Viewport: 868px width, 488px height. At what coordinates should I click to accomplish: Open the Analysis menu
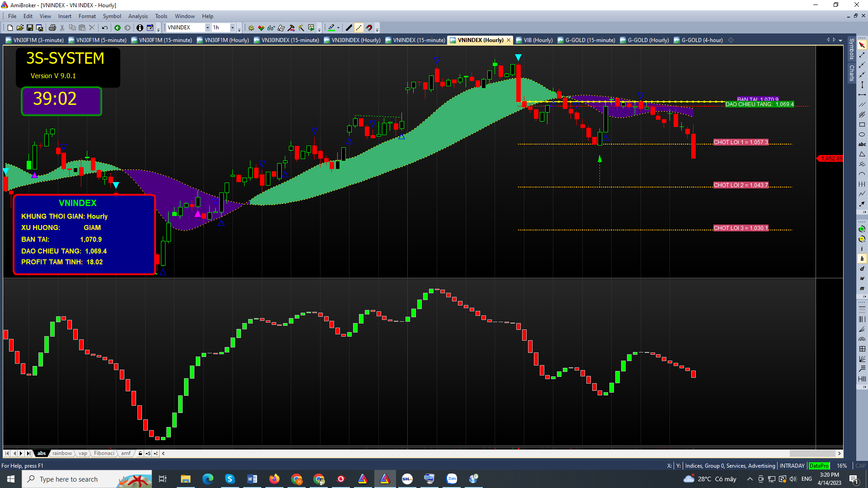click(138, 16)
